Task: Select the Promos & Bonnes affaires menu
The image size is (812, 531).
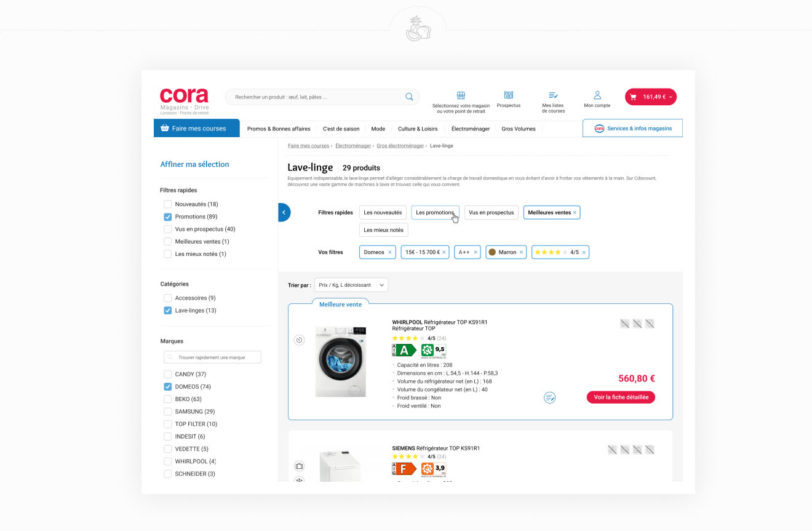Action: tap(279, 129)
